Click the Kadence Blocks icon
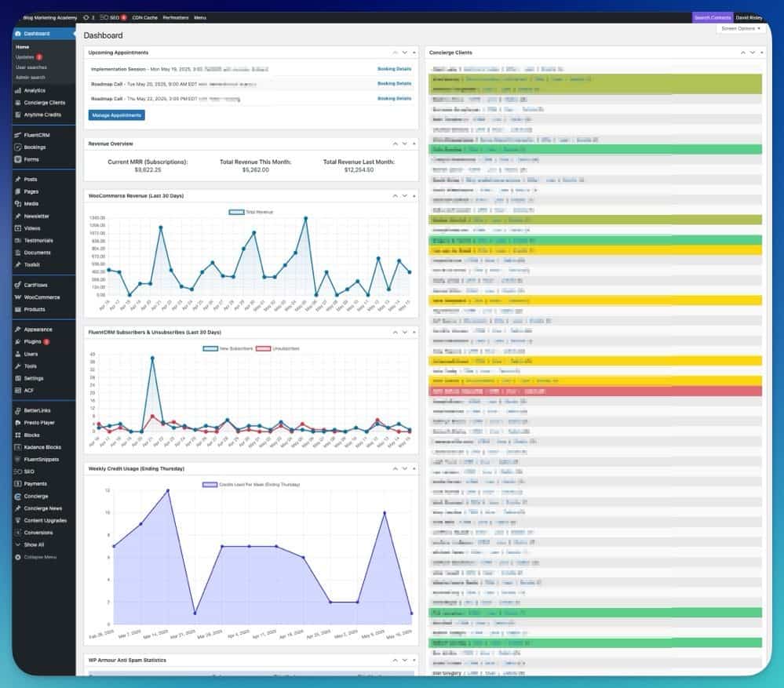The height and width of the screenshot is (688, 784). click(x=18, y=447)
